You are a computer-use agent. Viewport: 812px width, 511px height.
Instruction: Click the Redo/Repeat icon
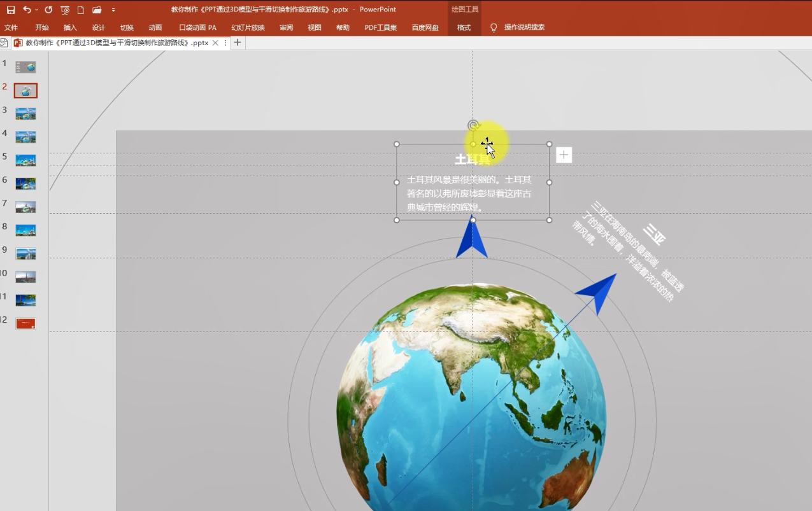point(48,10)
